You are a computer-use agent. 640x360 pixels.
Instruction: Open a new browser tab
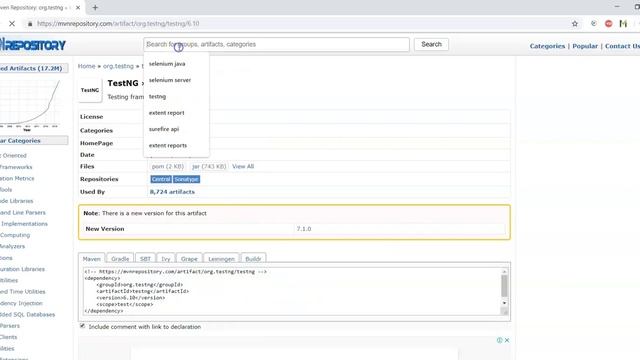(95, 7)
